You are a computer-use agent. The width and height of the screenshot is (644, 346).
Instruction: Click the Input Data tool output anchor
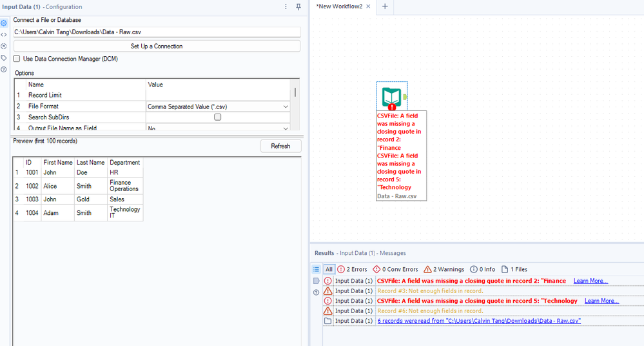pyautogui.click(x=405, y=97)
